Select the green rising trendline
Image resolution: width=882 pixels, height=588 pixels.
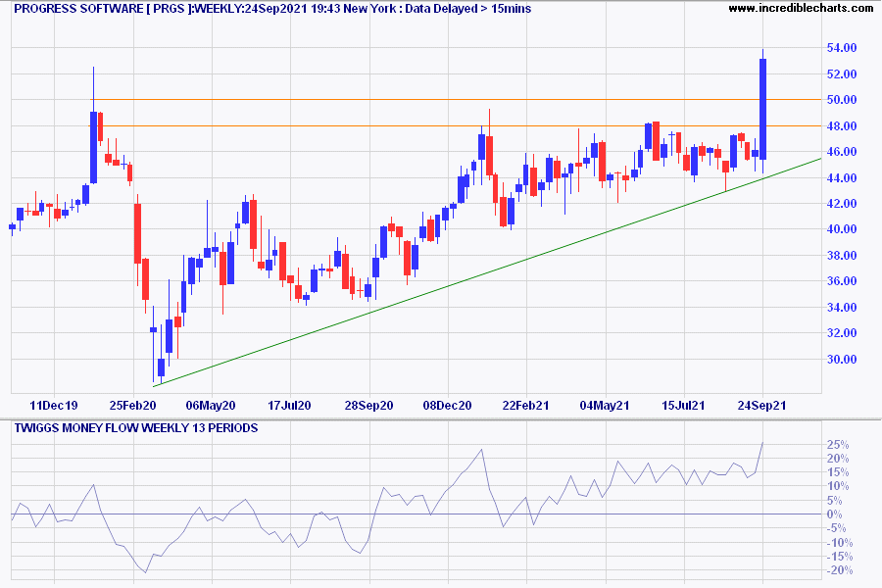[487, 272]
